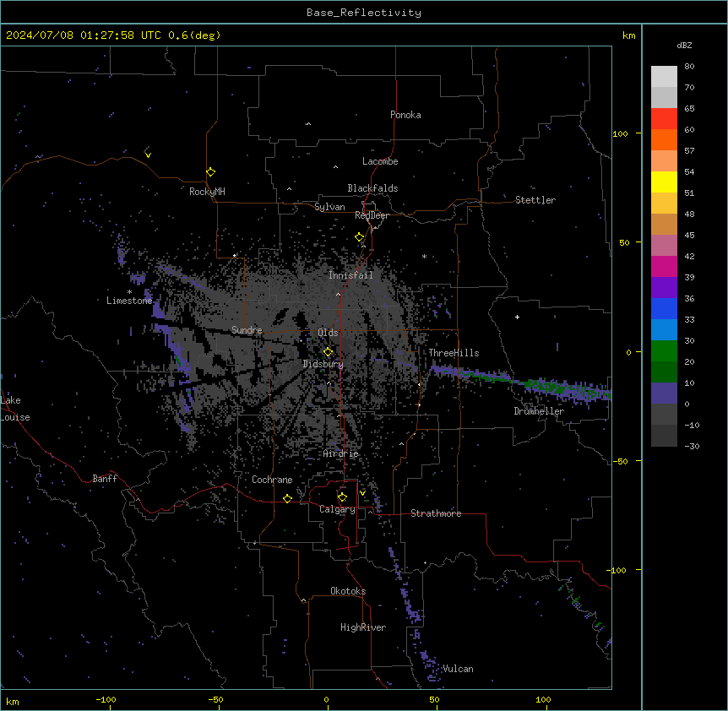Select the Olds town label
The image size is (728, 711).
coord(328,333)
